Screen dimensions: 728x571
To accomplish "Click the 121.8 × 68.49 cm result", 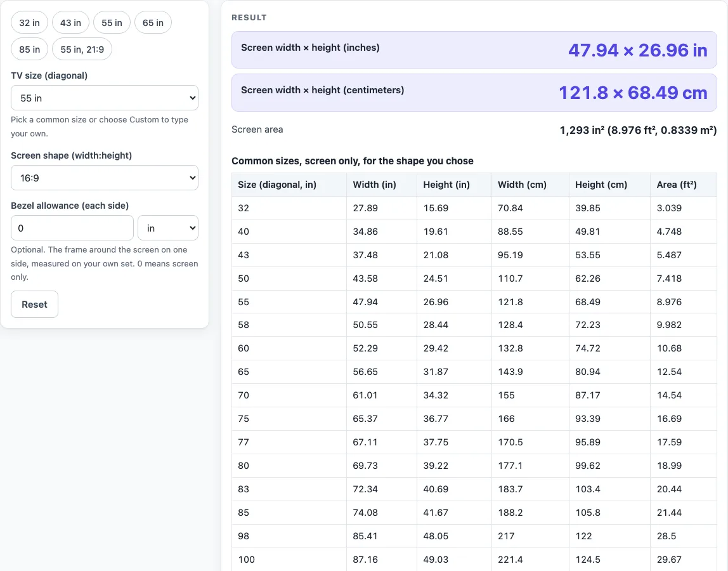I will point(633,93).
